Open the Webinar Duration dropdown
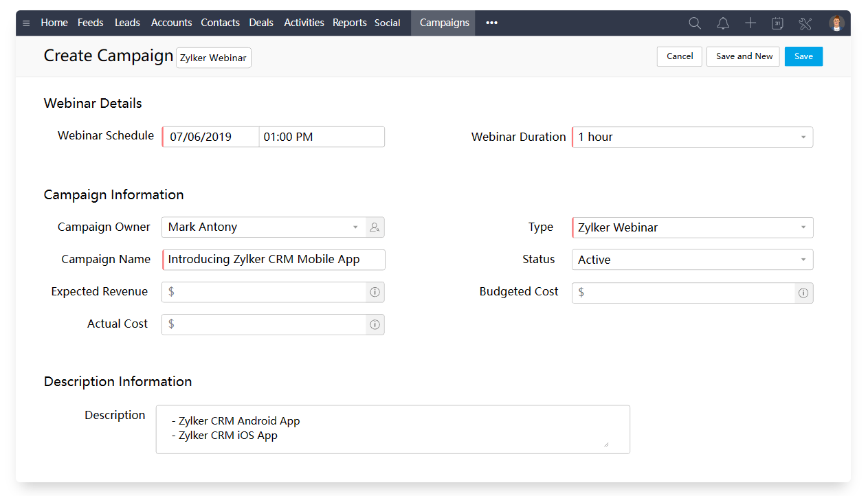The image size is (868, 496). click(693, 137)
